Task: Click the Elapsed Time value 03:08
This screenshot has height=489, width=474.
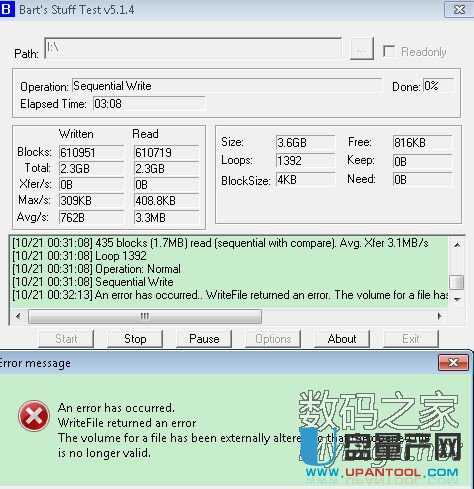Action: tap(149, 104)
